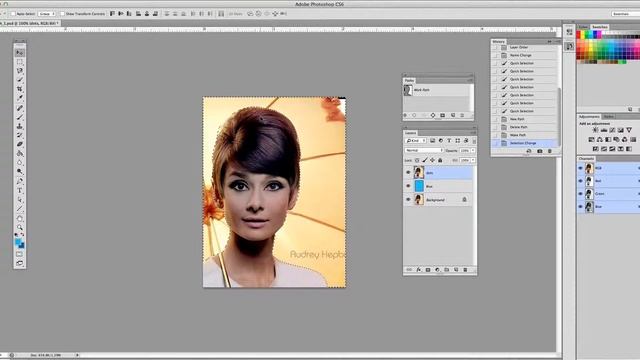Pick the foreground color swatch in toolbox

click(18, 242)
